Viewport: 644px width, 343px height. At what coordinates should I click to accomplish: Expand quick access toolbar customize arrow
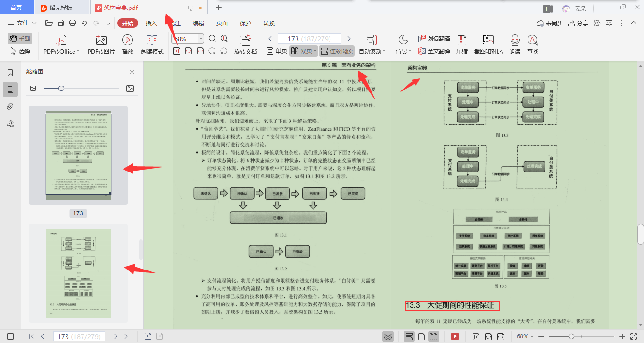tap(108, 23)
